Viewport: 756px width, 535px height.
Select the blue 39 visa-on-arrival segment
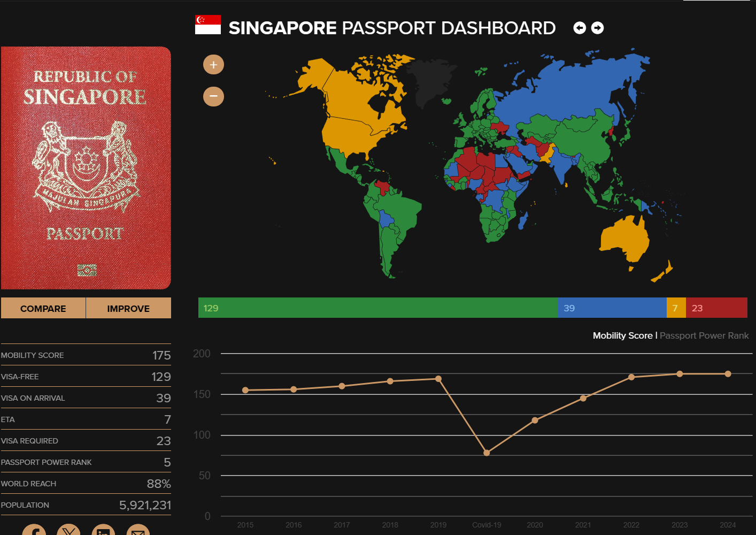612,308
